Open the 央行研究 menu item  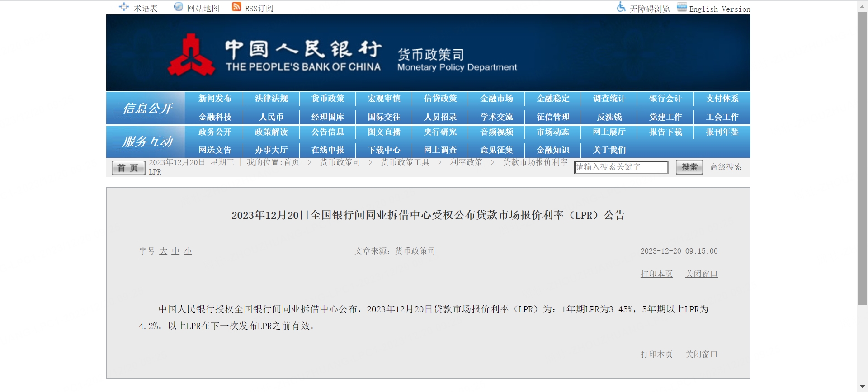pyautogui.click(x=440, y=132)
